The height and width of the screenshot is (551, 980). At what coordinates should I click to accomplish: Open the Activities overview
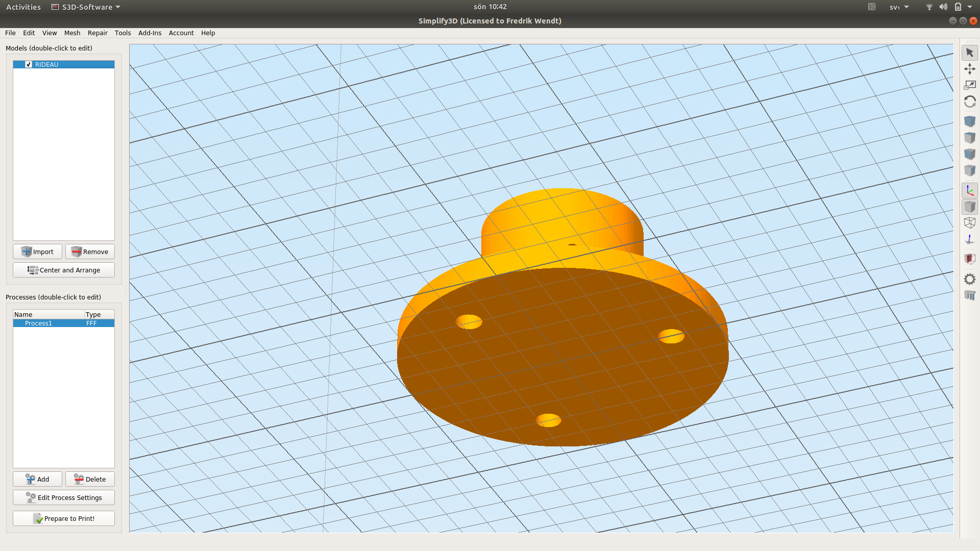click(x=23, y=7)
